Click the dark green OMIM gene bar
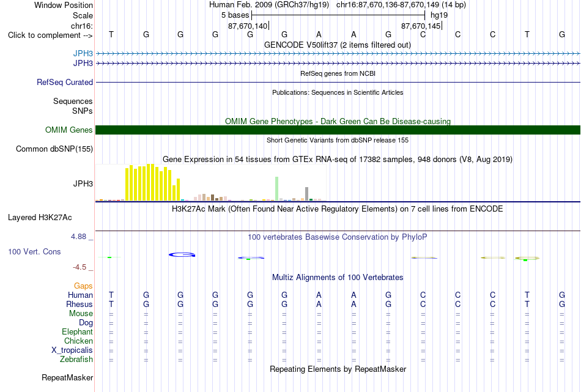581x392 pixels. point(338,130)
